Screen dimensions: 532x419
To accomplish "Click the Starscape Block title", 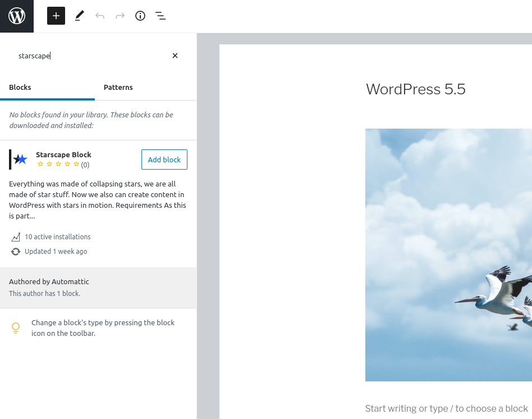I will tap(63, 155).
